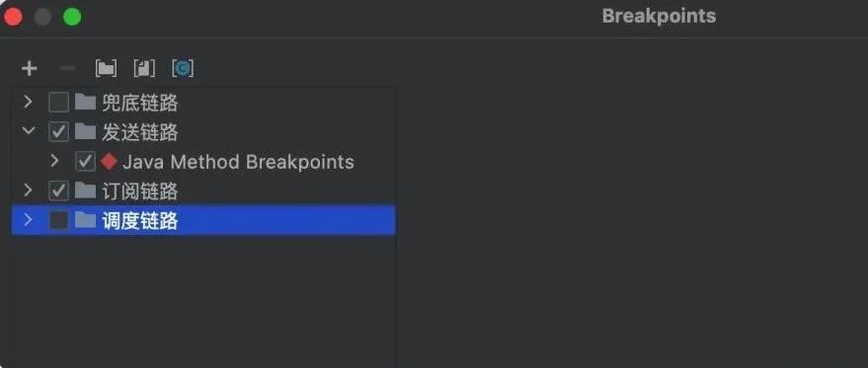Click the 兜底链路 folder icon
This screenshot has width=868, height=368.
click(x=85, y=102)
